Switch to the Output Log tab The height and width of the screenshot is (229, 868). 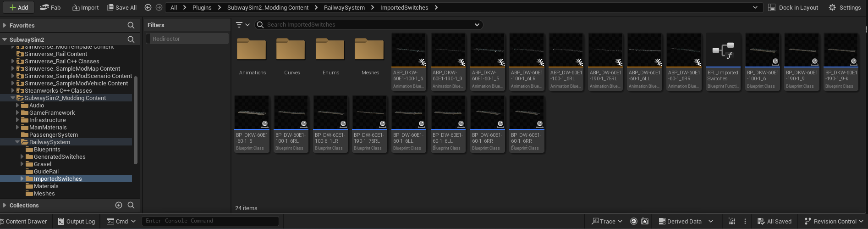76,221
